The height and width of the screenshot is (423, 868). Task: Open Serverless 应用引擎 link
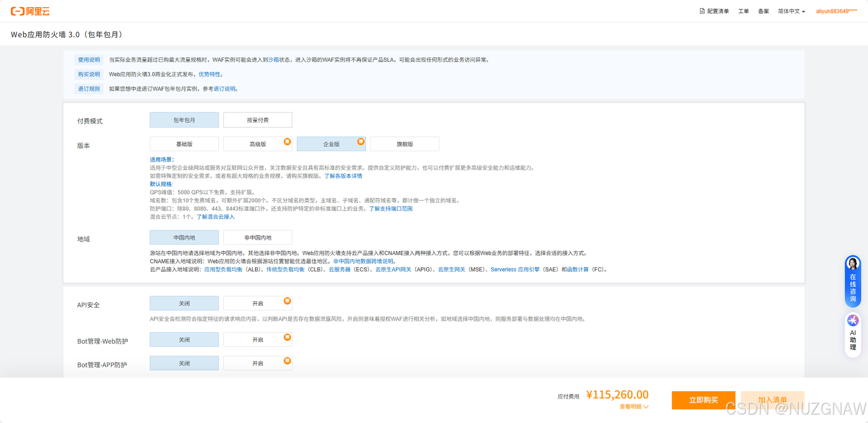[515, 269]
